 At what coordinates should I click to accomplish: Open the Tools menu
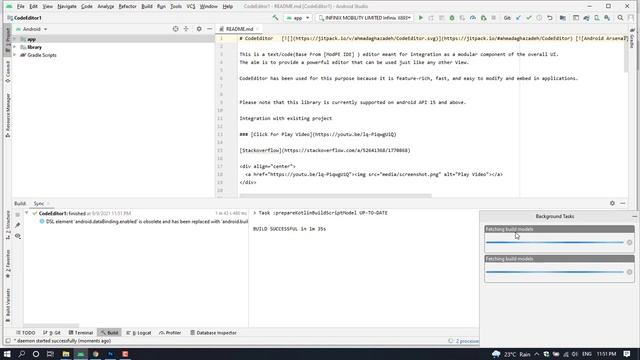pyautogui.click(x=176, y=7)
